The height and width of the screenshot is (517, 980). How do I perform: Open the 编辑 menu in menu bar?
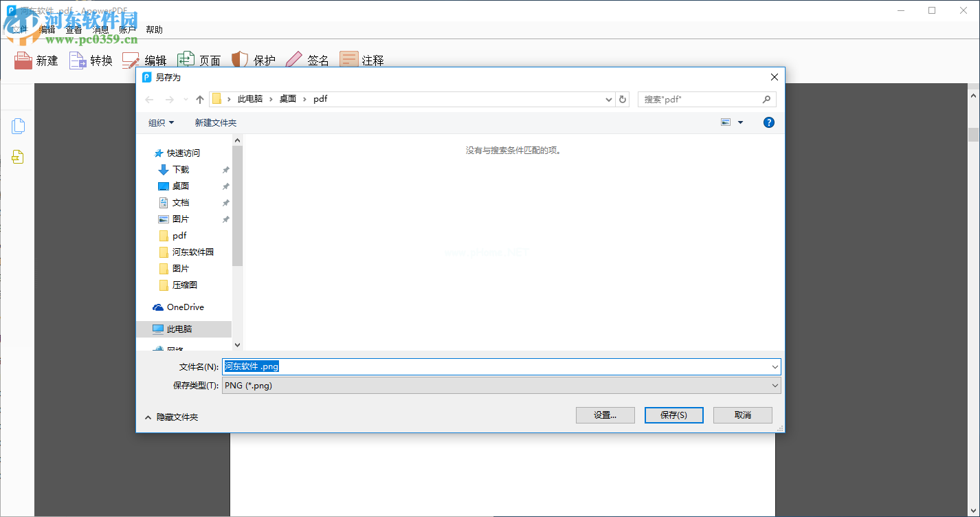(47, 30)
